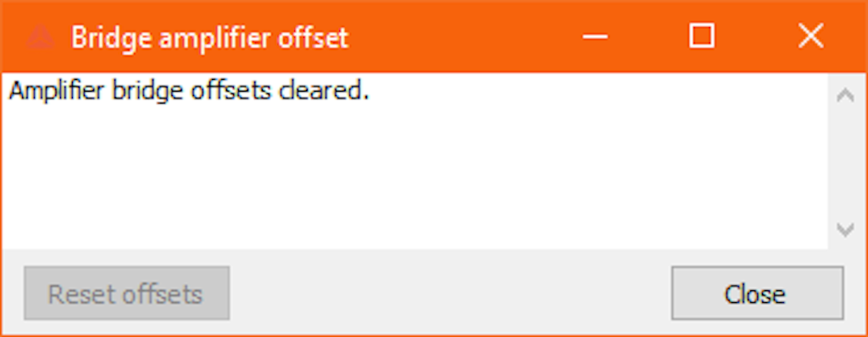868x337 pixels.
Task: Click the Close button at bottom right
Action: point(757,293)
